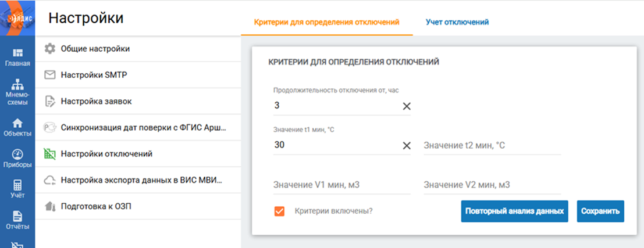Viewport: 644px width, 248px height.
Task: Focus the Значение V1 мин input field
Action: click(x=341, y=185)
